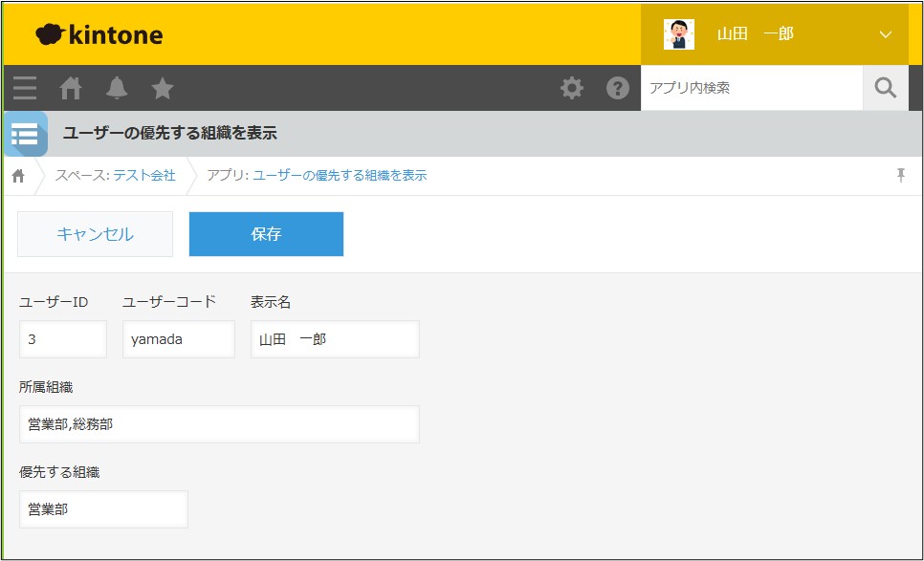The height and width of the screenshot is (561, 924).
Task: Click the app list icon beside app title
Action: 25,134
